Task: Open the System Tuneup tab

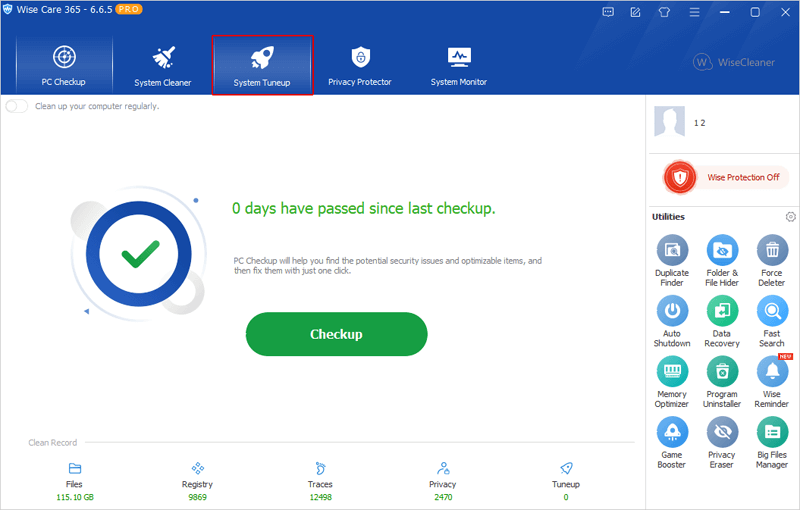Action: (262, 65)
